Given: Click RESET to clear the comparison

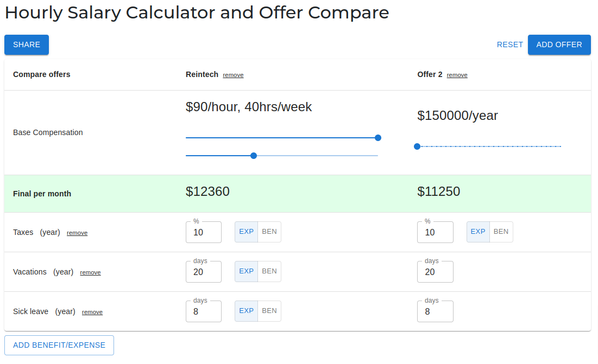Looking at the screenshot, I should pos(509,44).
